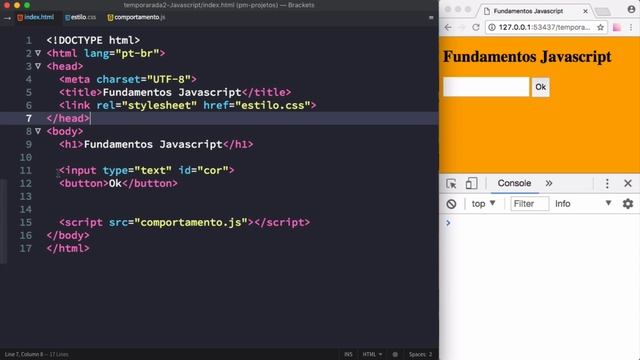Image resolution: width=640 pixels, height=360 pixels.
Task: Click the link stylesheet line in the editor
Action: [188, 105]
